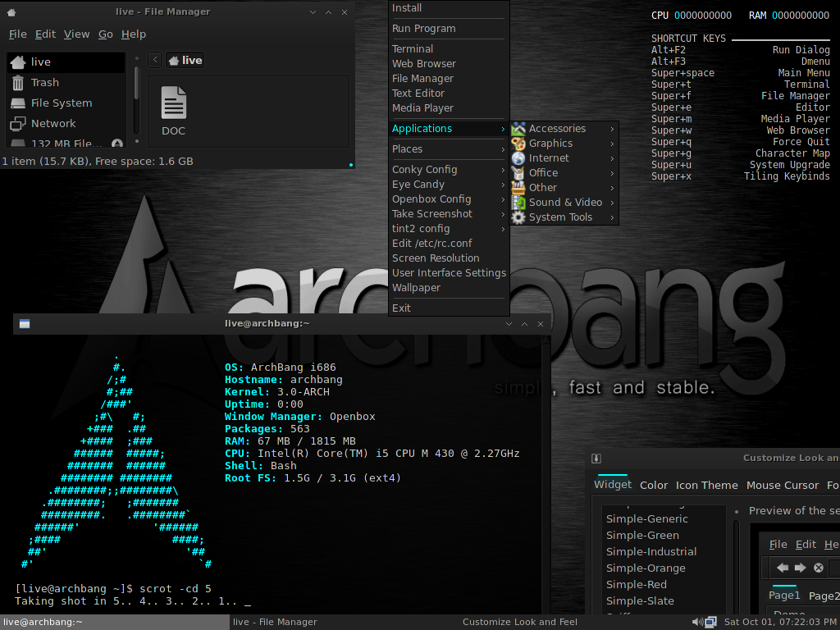Click the eject icon beside the 132 MB volume
This screenshot has width=840, height=630.
[116, 143]
